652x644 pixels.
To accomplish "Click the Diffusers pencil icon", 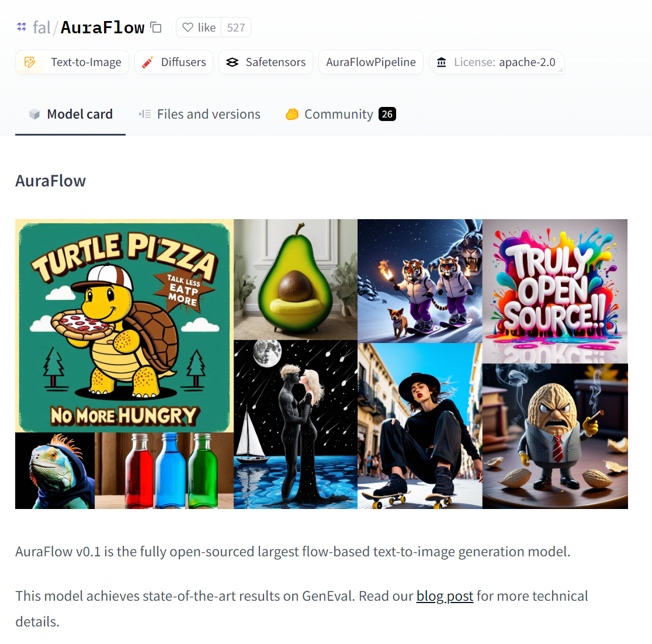I will pos(148,62).
